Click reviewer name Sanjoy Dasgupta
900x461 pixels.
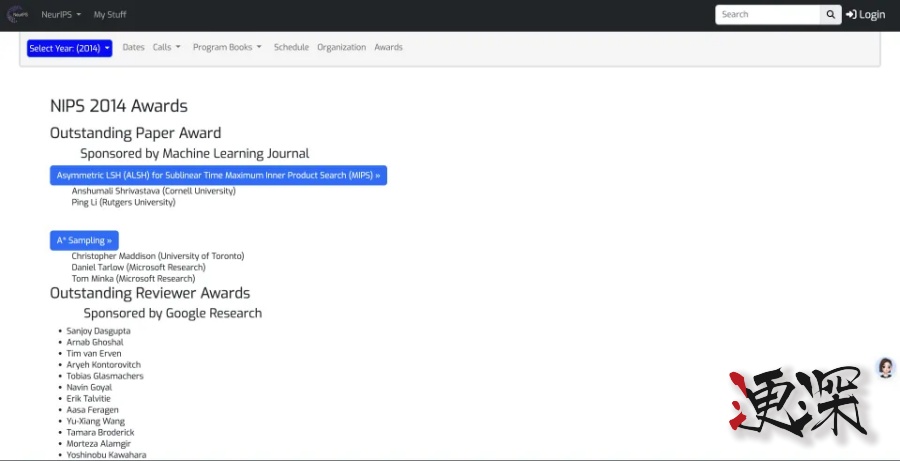coord(99,330)
